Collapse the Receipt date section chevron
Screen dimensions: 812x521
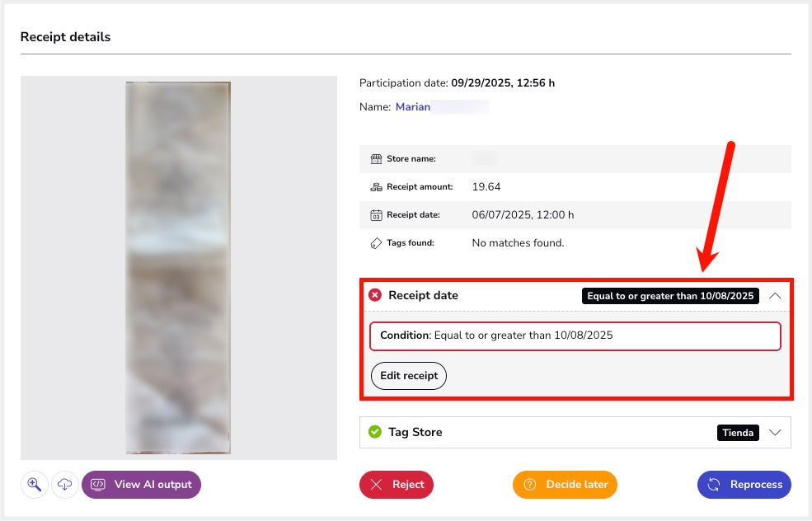(x=775, y=295)
